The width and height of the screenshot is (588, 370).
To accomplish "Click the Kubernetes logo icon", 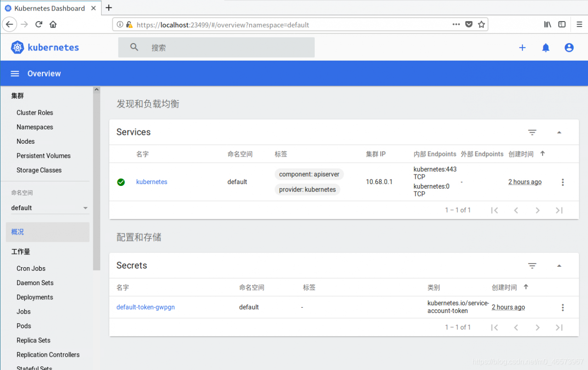I will coord(17,47).
